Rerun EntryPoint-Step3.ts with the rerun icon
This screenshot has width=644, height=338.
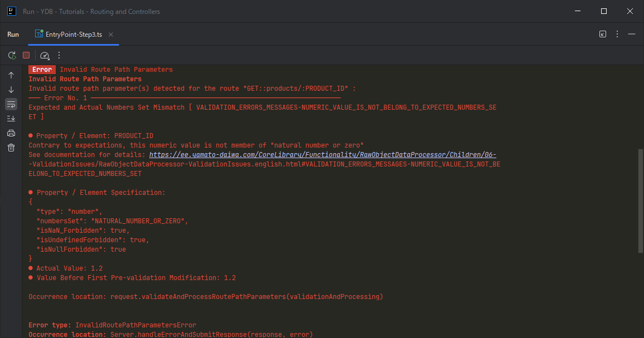(12, 55)
